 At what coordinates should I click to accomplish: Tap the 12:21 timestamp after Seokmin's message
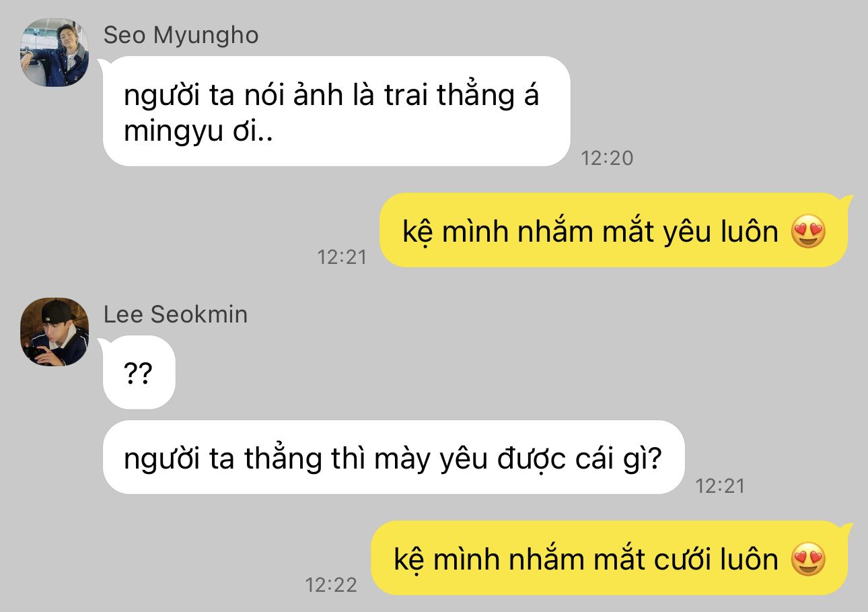tap(720, 485)
